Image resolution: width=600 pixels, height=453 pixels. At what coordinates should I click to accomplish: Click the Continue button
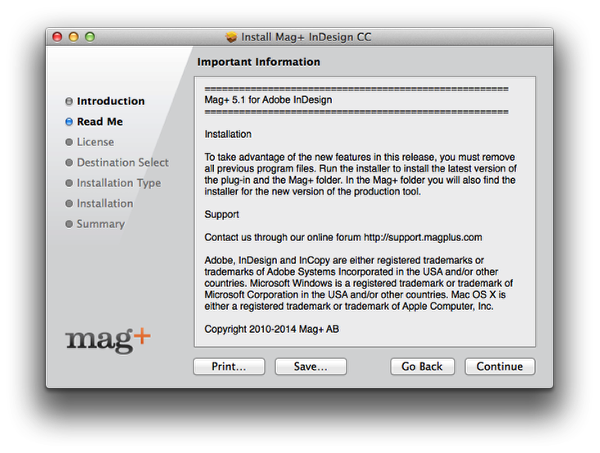500,367
